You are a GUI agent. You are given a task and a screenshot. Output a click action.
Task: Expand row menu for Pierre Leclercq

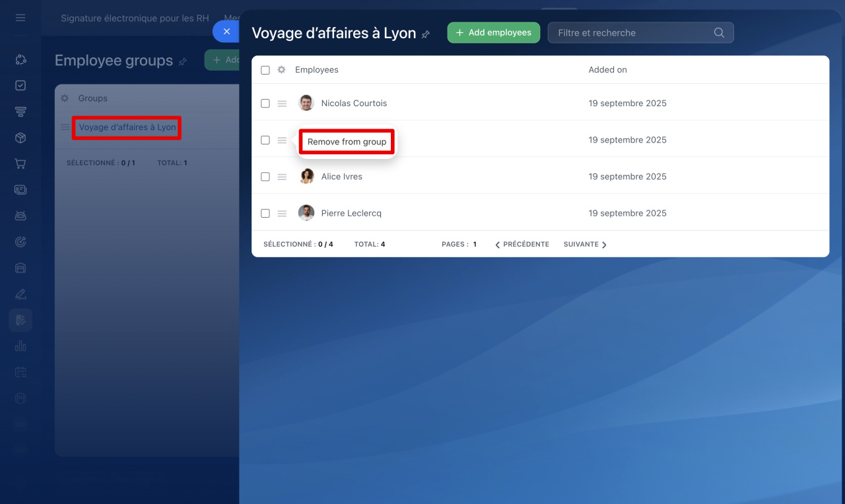pos(282,214)
